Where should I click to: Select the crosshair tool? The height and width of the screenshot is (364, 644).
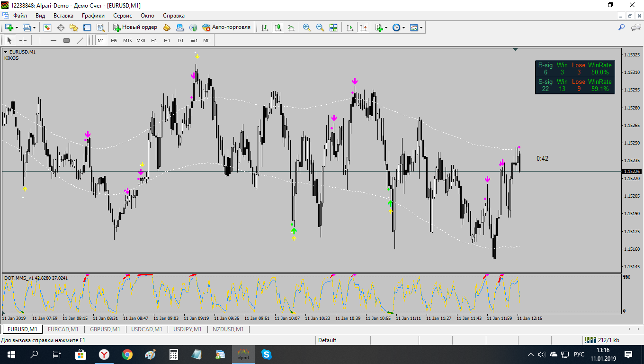(23, 40)
